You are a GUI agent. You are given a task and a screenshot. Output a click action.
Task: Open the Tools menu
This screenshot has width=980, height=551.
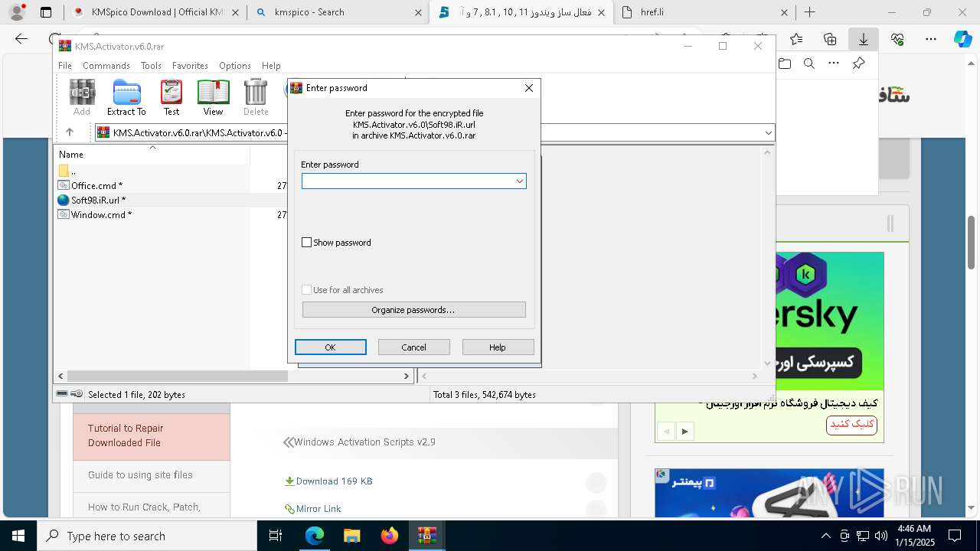coord(151,66)
